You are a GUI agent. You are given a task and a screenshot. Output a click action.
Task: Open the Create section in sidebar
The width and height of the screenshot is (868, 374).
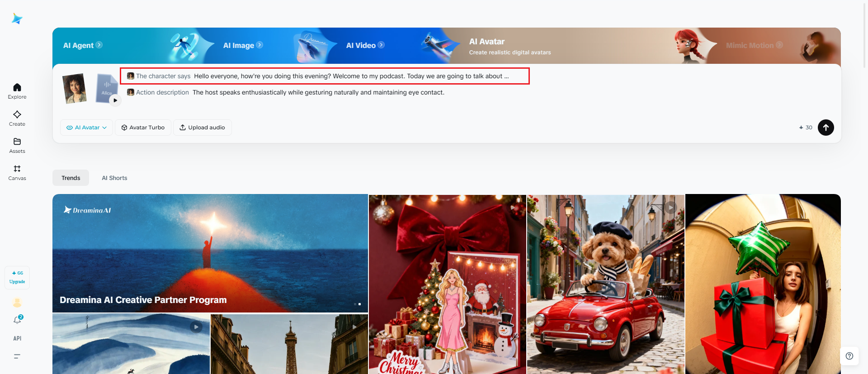coord(17,118)
